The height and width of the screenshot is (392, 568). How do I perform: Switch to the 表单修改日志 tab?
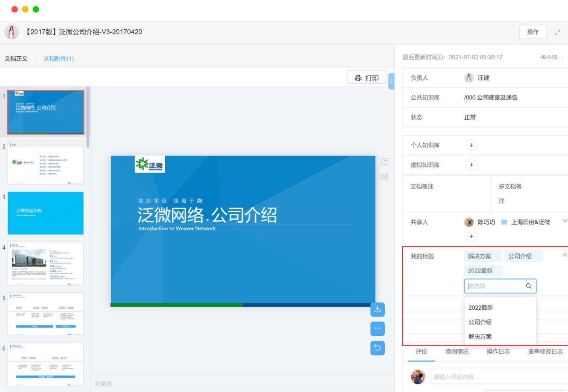pyautogui.click(x=546, y=351)
